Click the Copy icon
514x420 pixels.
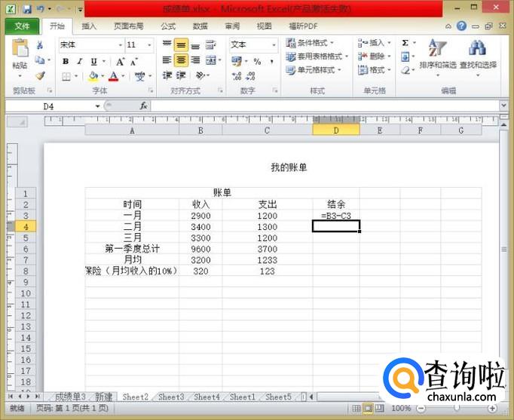coord(40,60)
